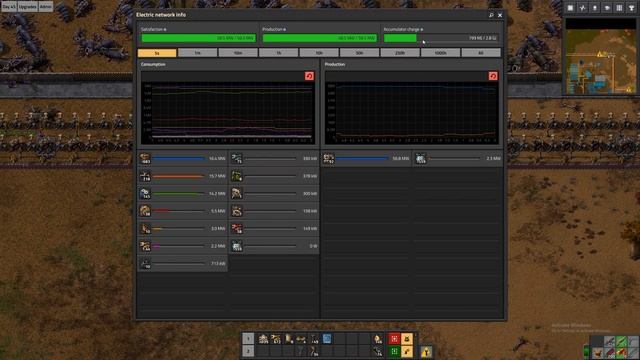
Task: Click the red shortcut button beside the quickbar
Action: tap(394, 339)
